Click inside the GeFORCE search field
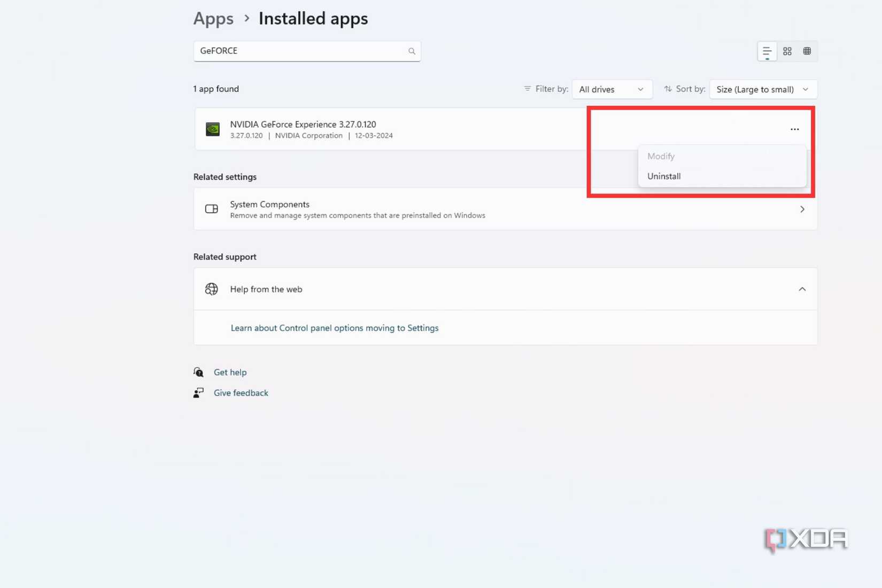 tap(299, 51)
